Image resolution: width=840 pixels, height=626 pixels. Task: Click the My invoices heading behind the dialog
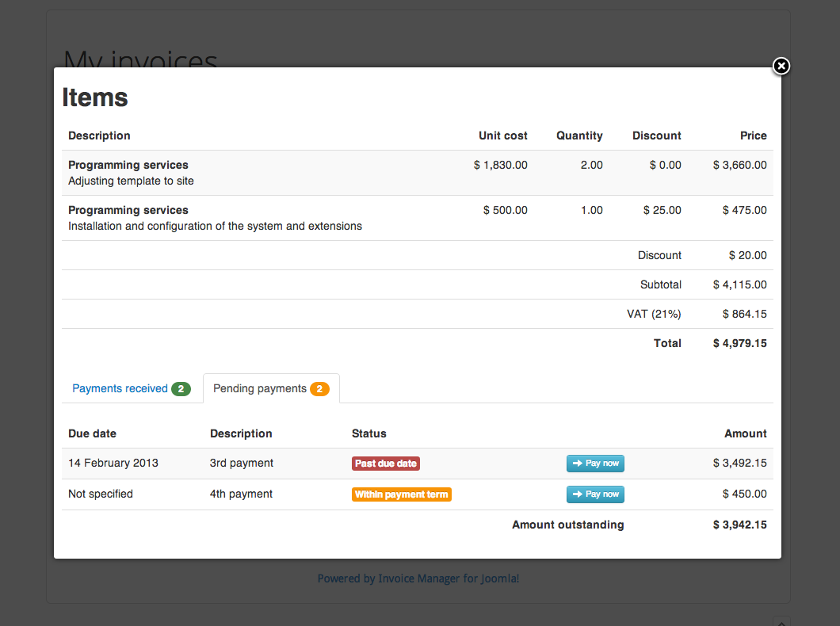[x=140, y=59]
